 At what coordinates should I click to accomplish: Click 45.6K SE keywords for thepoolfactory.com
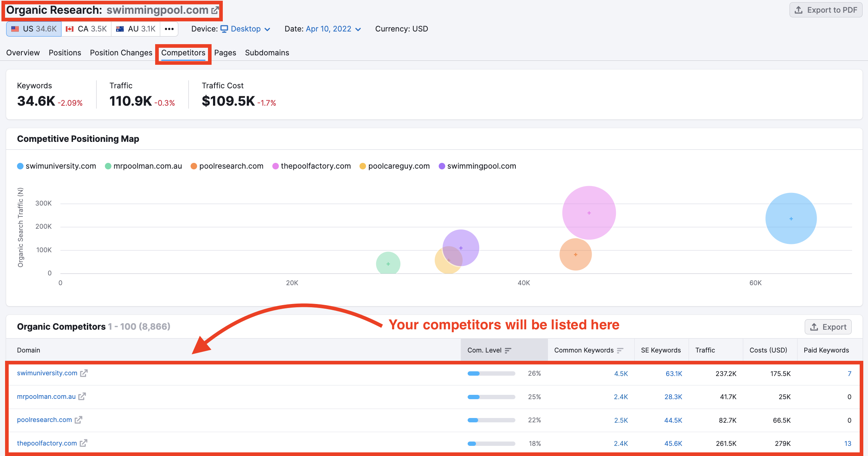(673, 444)
